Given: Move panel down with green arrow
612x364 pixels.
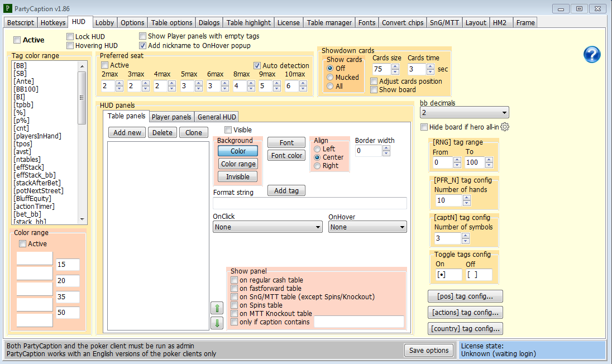Looking at the screenshot, I should [x=217, y=323].
